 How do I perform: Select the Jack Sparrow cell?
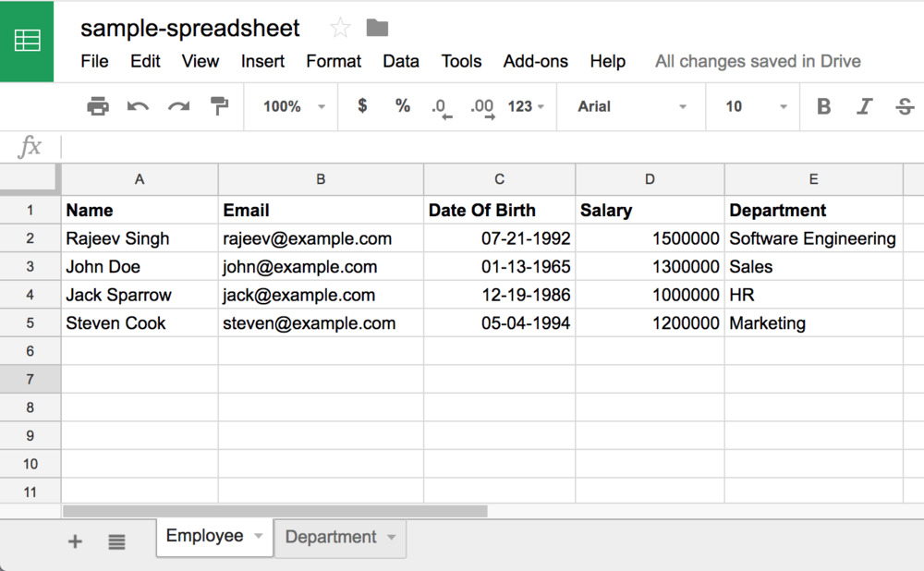pos(140,295)
